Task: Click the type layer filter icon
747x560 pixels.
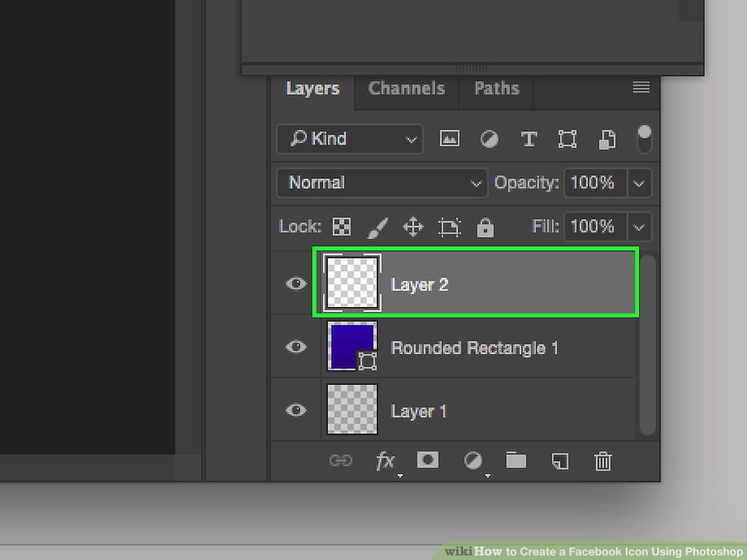Action: tap(529, 139)
